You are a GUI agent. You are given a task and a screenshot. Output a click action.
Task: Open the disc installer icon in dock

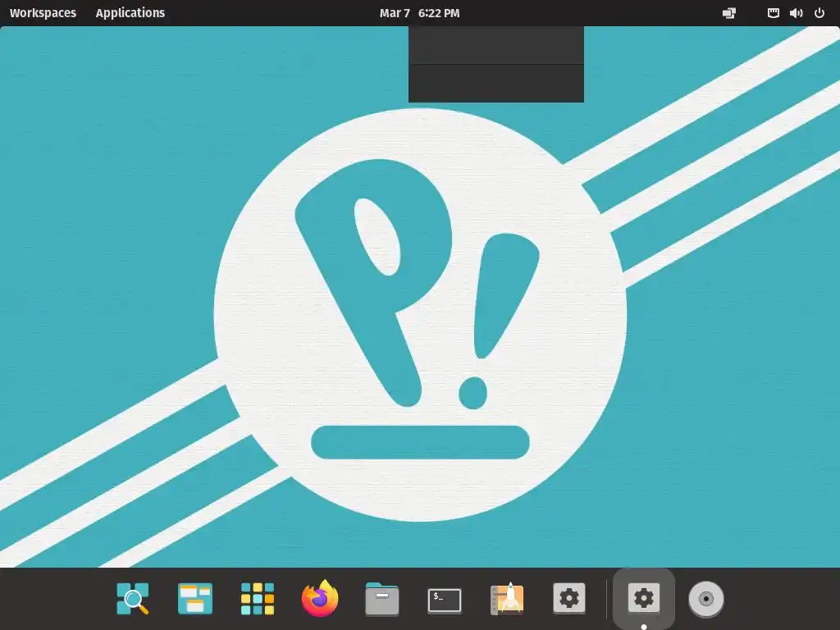(x=706, y=599)
